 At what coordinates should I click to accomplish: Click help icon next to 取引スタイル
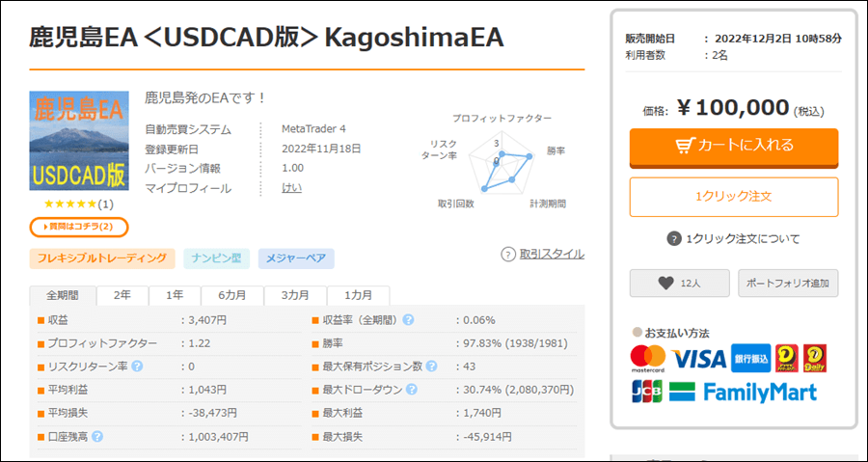click(x=507, y=254)
